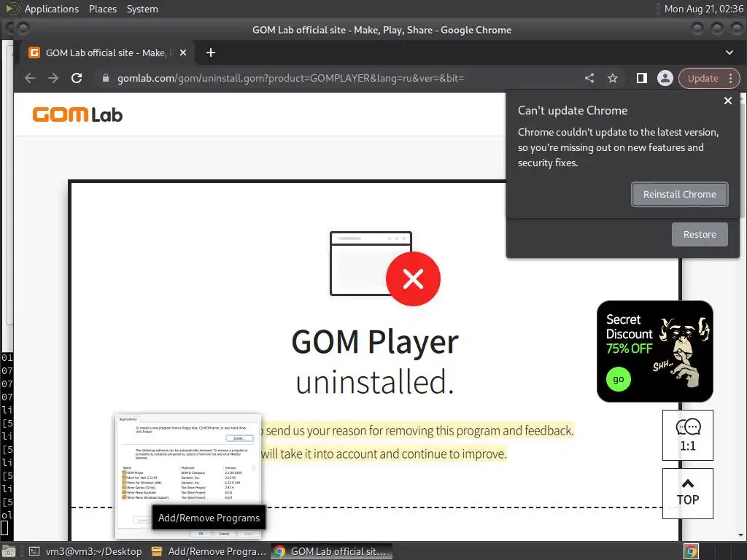Viewport: 747px width, 560px height.
Task: Click the browser back arrow
Action: click(29, 78)
